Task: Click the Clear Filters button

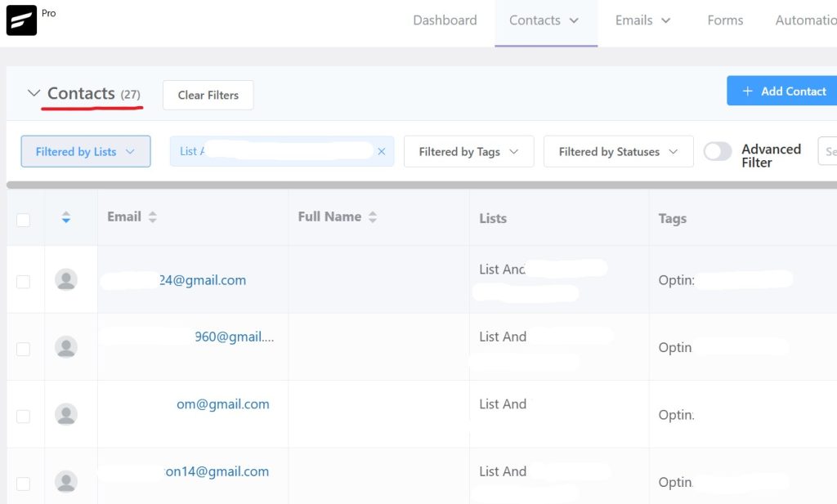Action: [x=208, y=95]
